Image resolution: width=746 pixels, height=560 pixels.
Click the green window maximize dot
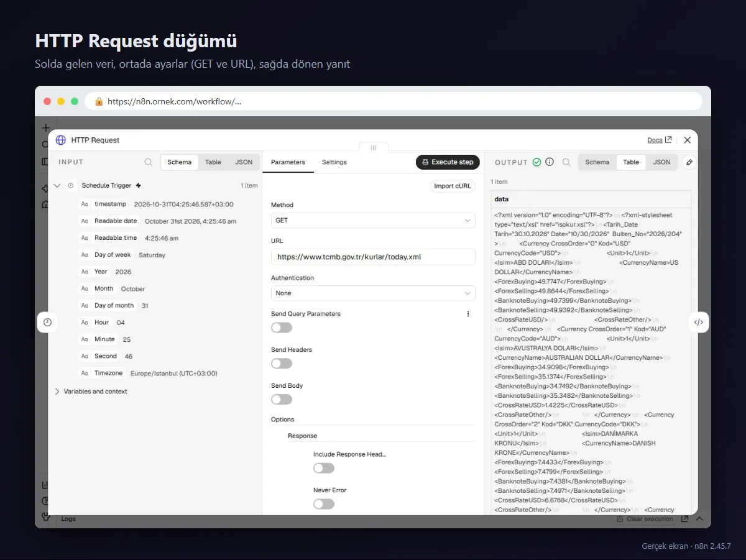click(x=75, y=101)
